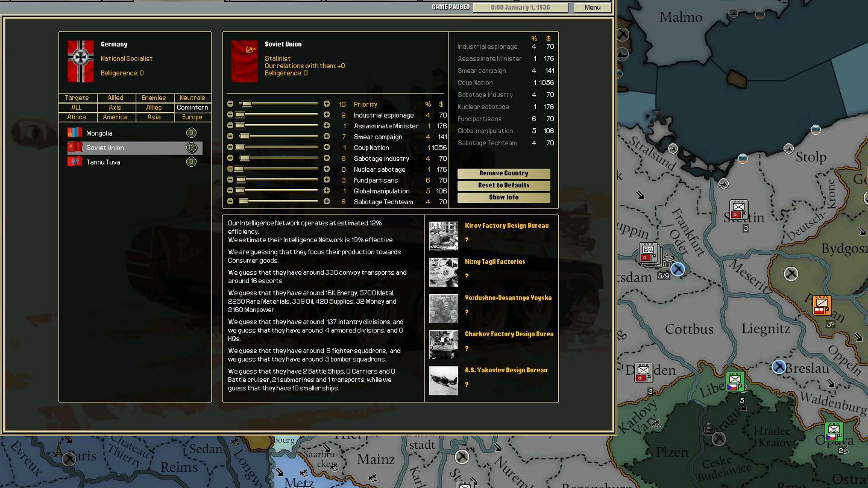Increase Nuclear sabotage with plus icon
Image resolution: width=868 pixels, height=488 pixels.
326,169
